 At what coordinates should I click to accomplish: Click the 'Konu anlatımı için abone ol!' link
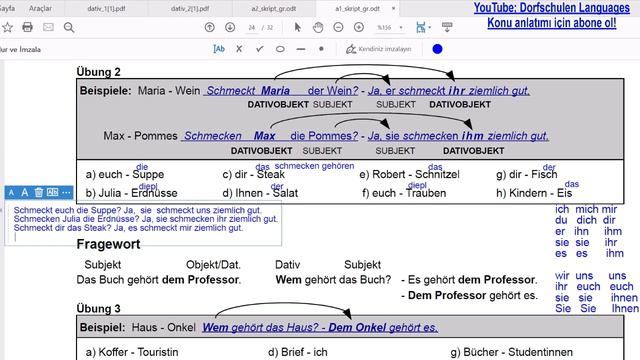click(551, 23)
